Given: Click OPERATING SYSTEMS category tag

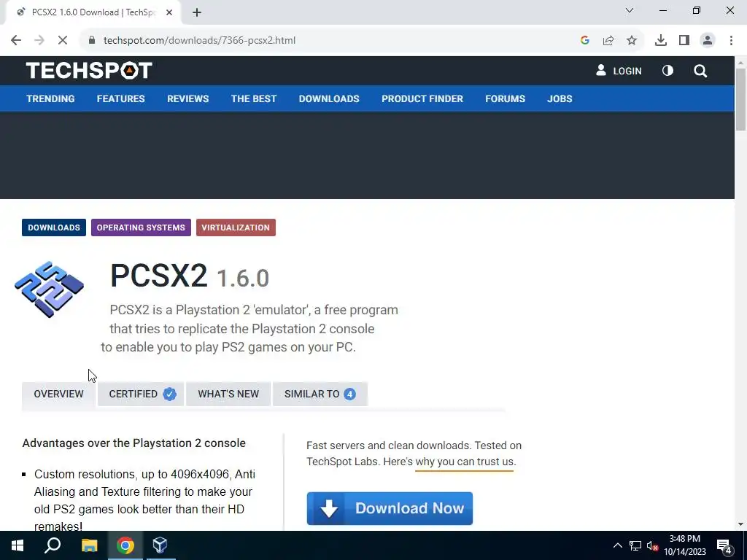Looking at the screenshot, I should click(x=141, y=227).
